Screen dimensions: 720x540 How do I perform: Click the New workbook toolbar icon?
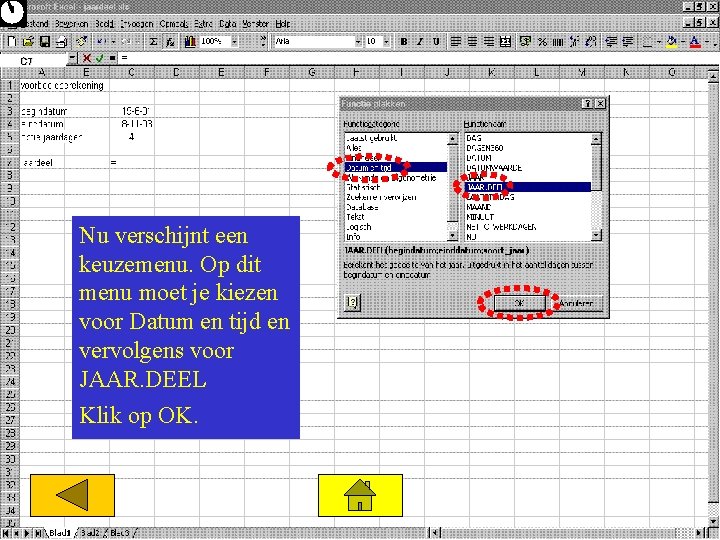click(11, 42)
